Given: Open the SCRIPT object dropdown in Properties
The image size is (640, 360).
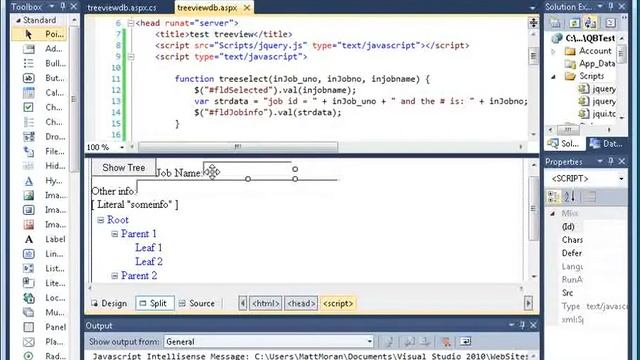Looking at the screenshot, I should tap(621, 179).
